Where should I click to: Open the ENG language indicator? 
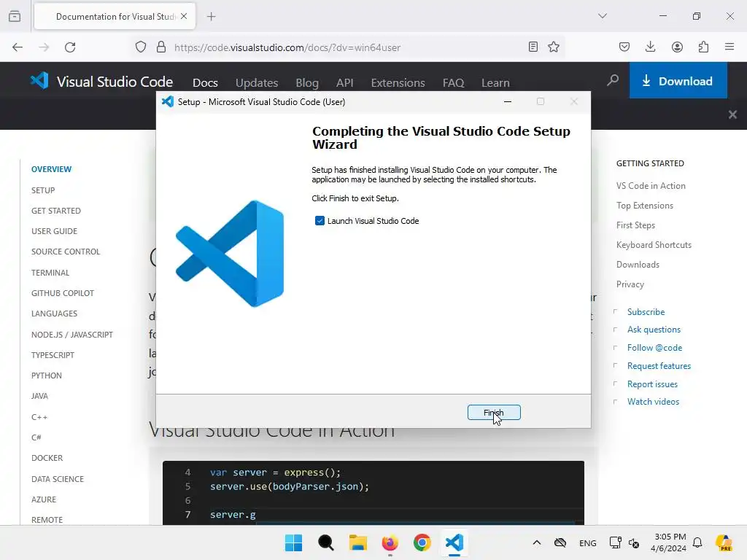point(587,542)
